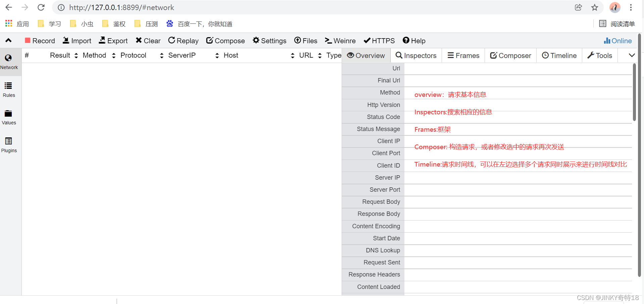Toggle HTTPS interception

379,41
